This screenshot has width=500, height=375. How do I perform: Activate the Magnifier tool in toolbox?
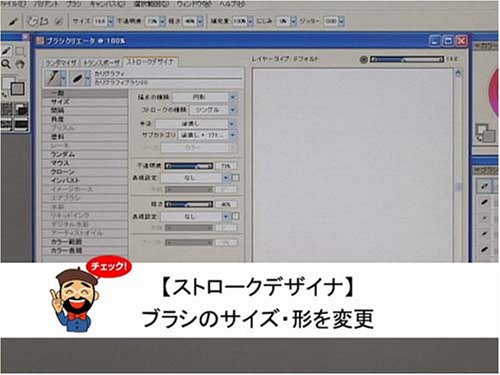[x=7, y=64]
